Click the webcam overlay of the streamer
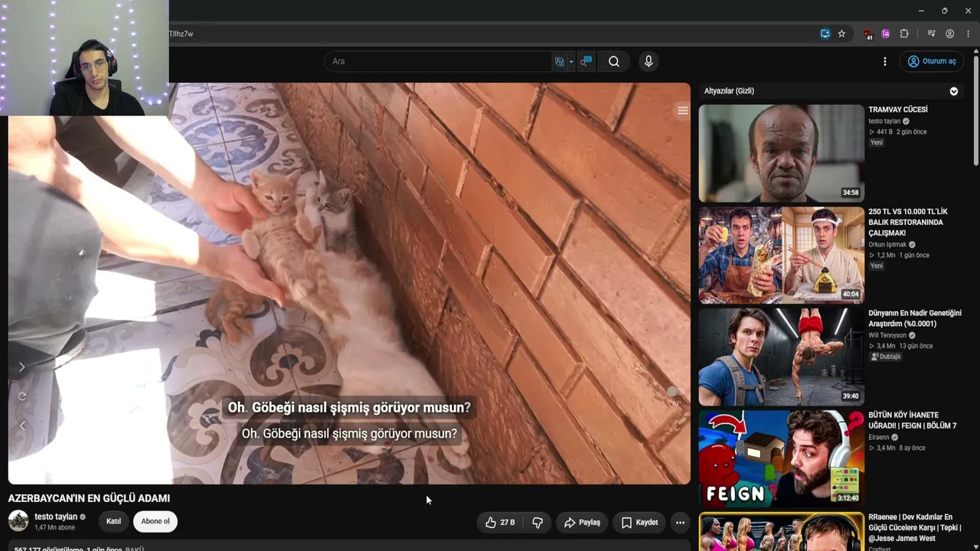980x551 pixels. tap(84, 57)
